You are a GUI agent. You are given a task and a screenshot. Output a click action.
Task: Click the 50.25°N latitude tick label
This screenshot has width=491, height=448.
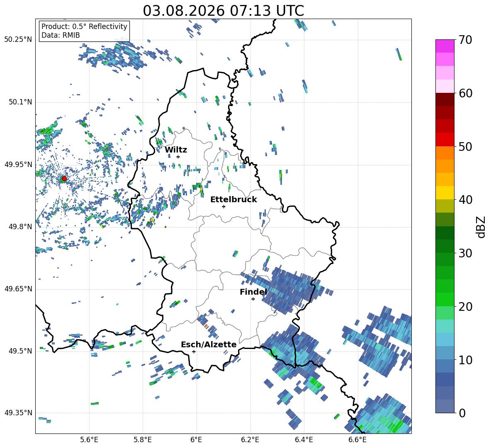[x=18, y=40]
